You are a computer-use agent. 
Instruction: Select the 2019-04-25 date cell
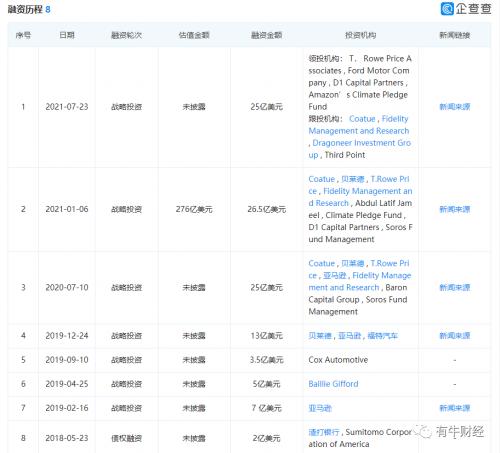point(67,384)
